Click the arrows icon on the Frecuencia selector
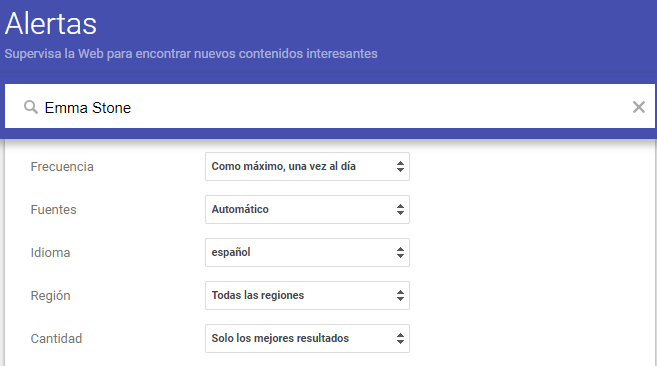This screenshot has height=366, width=657. pyautogui.click(x=400, y=166)
